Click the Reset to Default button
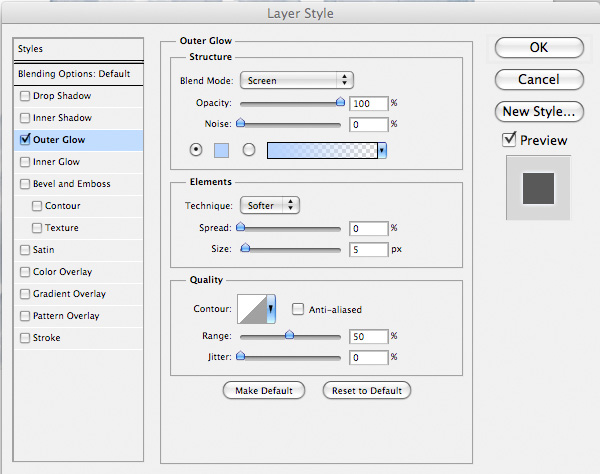This screenshot has width=600, height=474. pos(367,391)
